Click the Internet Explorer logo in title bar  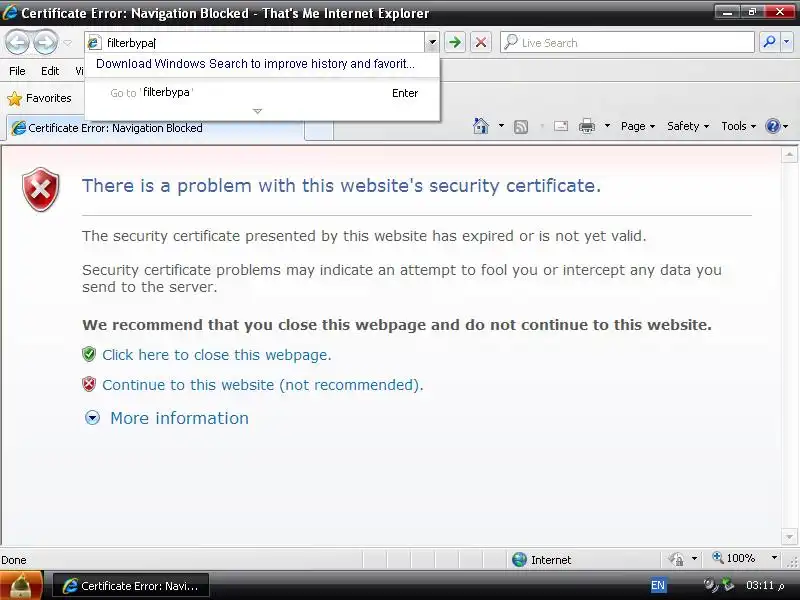click(10, 12)
